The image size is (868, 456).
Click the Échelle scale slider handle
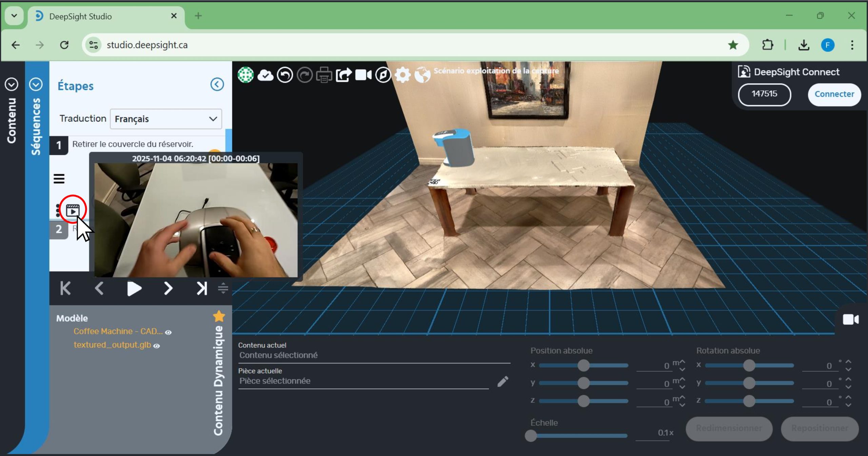[531, 436]
